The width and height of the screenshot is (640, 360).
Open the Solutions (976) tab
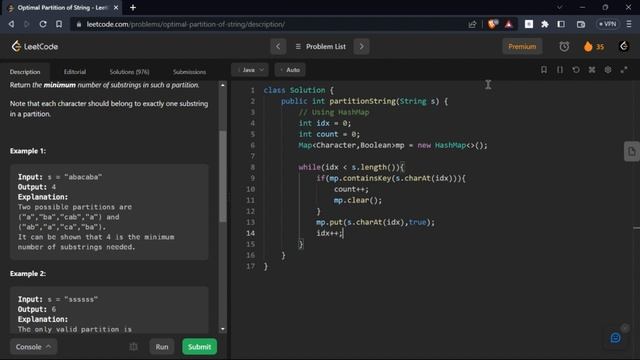coord(129,72)
